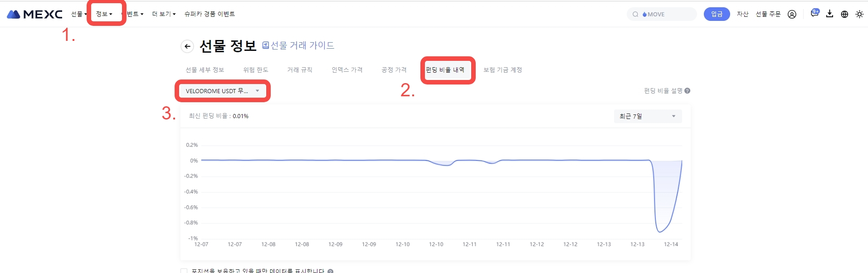
Task: Toggle the light/dark theme sun icon
Action: point(859,14)
